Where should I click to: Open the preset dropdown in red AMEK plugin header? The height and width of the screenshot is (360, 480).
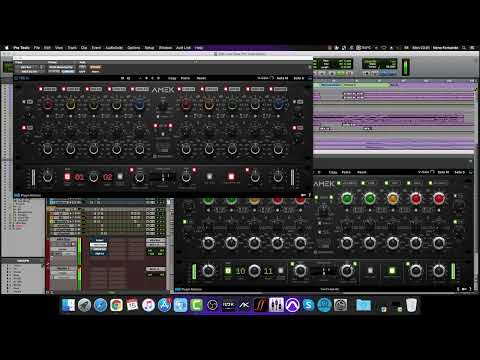61,67
